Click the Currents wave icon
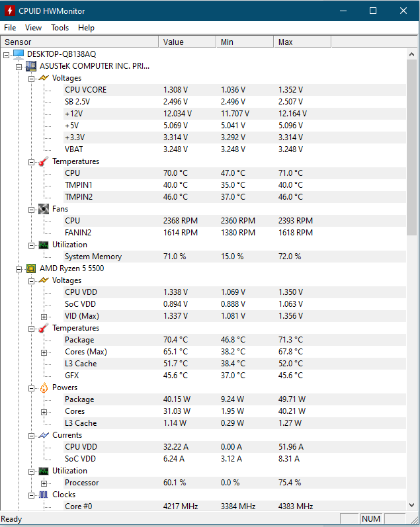This screenshot has width=420, height=527. tap(44, 435)
